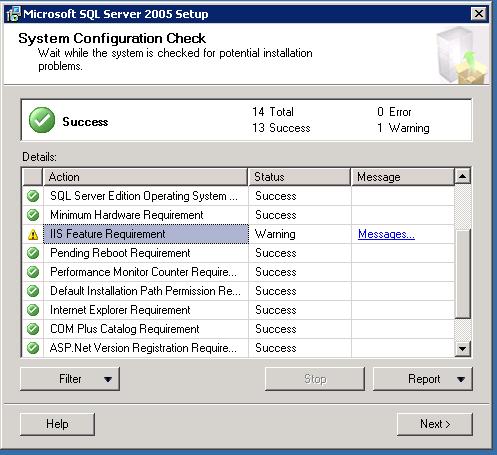The width and height of the screenshot is (497, 455).
Task: Open the Filter dropdown button
Action: (70, 379)
